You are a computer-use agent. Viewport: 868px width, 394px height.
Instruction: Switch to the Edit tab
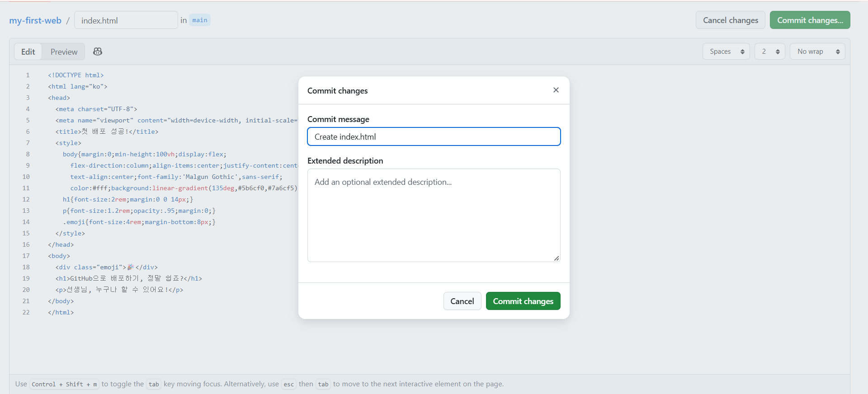[28, 52]
